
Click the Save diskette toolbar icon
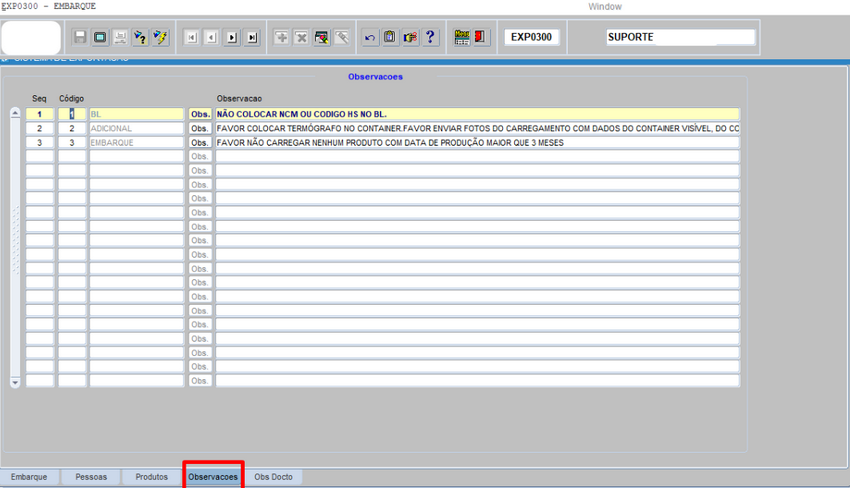coord(81,37)
